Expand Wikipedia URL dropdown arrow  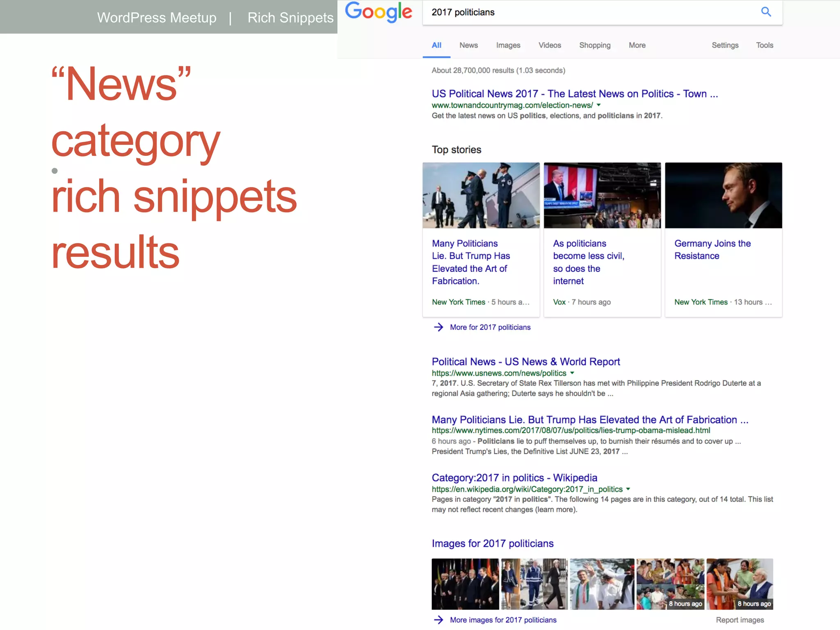point(628,489)
